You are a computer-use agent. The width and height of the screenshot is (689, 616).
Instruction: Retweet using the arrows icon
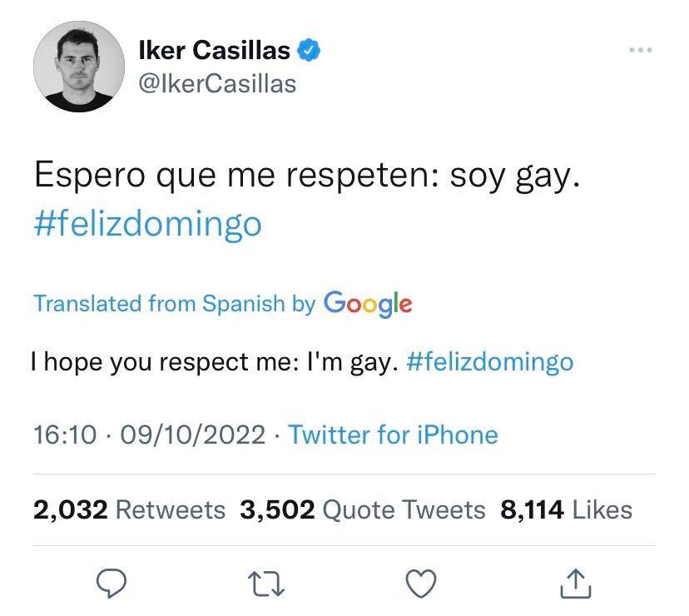(268, 585)
